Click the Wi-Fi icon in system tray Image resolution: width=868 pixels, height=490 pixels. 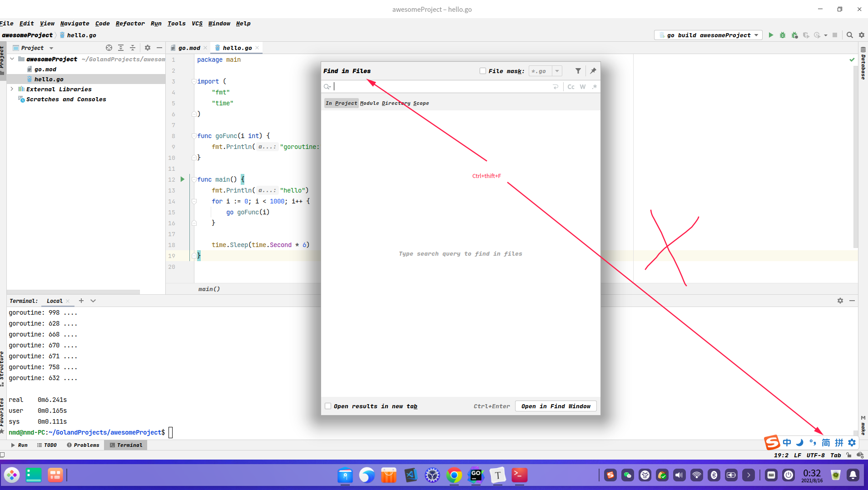[x=696, y=475]
